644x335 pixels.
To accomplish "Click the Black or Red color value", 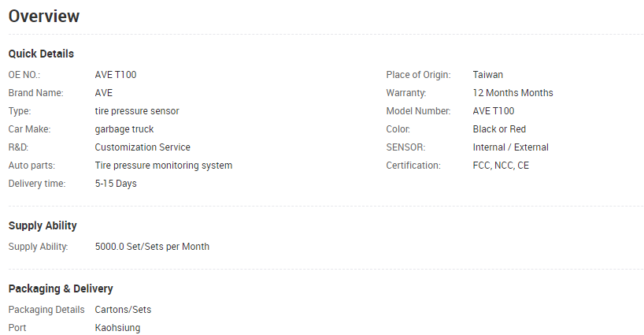I will pyautogui.click(x=499, y=129).
